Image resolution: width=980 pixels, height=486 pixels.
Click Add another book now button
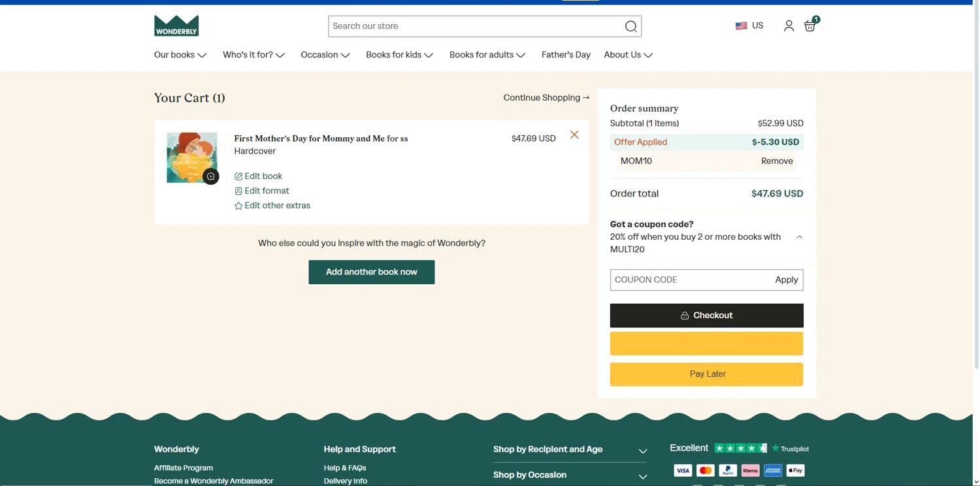[372, 272]
